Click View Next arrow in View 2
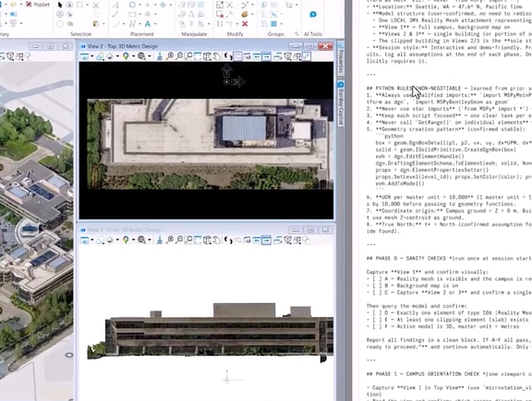This screenshot has width=532, height=401. [266, 56]
